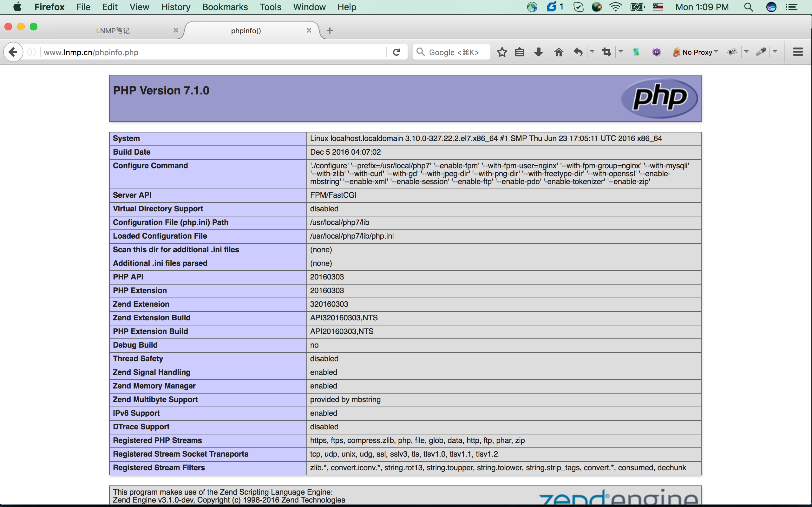Open the Firefox Tools menu

point(270,7)
